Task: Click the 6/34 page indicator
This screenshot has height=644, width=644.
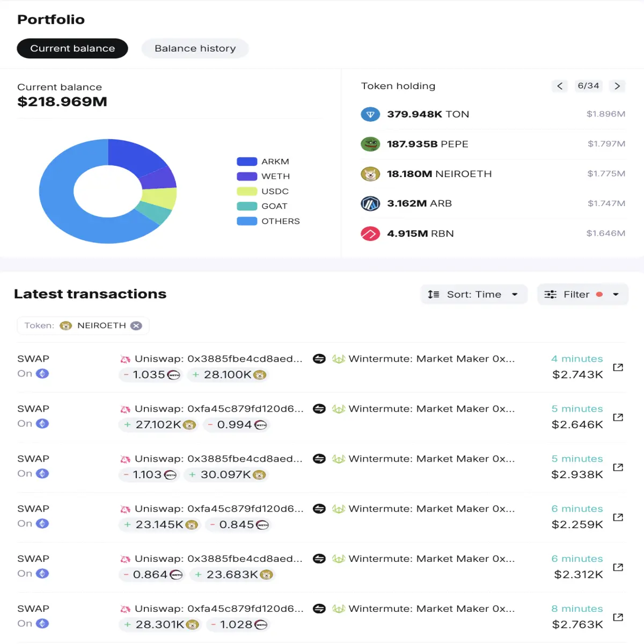Action: 588,86
